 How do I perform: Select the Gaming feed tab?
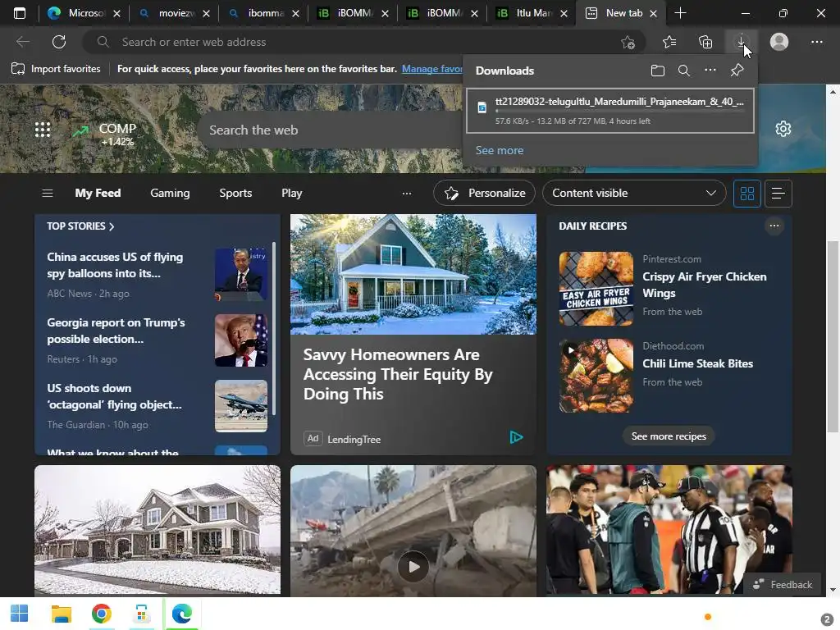[170, 193]
